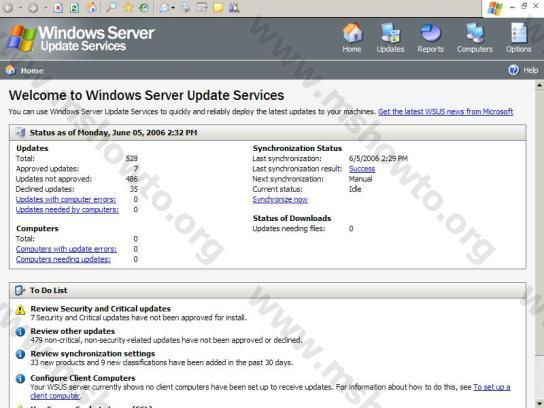This screenshot has height=408, width=544.
Task: Click the Mail envelope toolbar icon
Action: point(164,7)
